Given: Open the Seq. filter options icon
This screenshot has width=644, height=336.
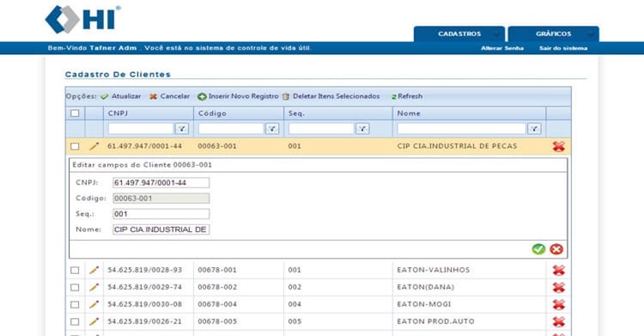Looking at the screenshot, I should [x=362, y=129].
